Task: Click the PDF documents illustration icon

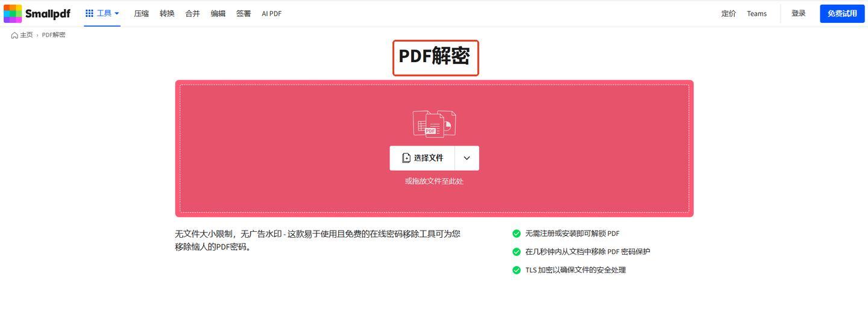Action: click(x=434, y=124)
